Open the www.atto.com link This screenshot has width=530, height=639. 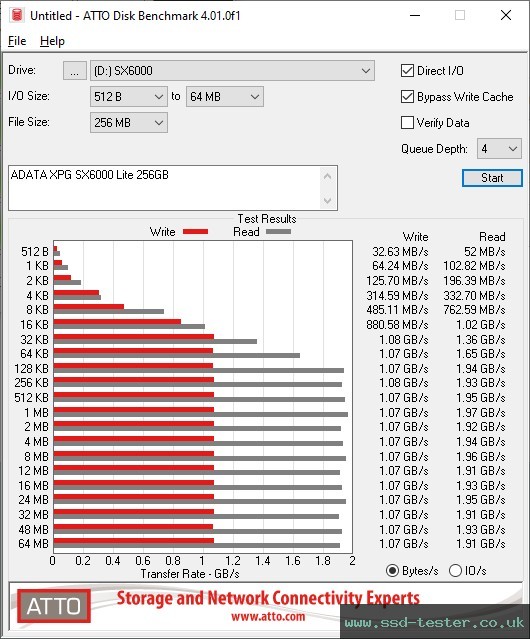[268, 616]
